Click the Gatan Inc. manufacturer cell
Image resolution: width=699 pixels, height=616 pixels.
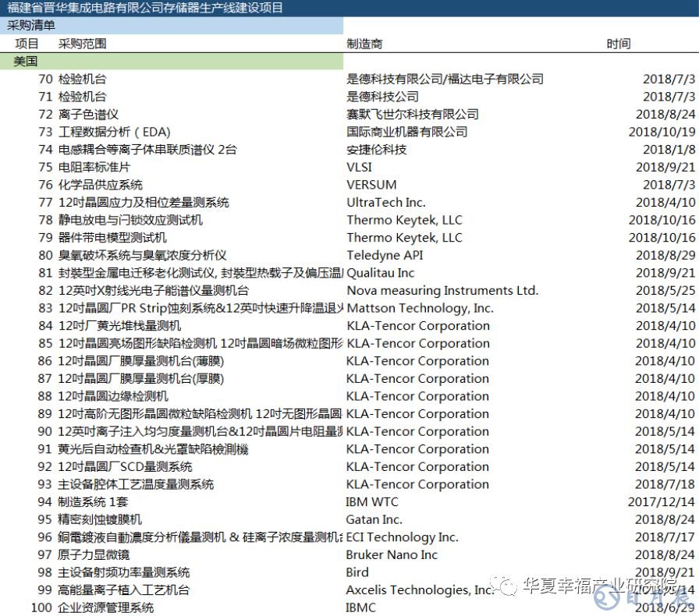tap(374, 519)
